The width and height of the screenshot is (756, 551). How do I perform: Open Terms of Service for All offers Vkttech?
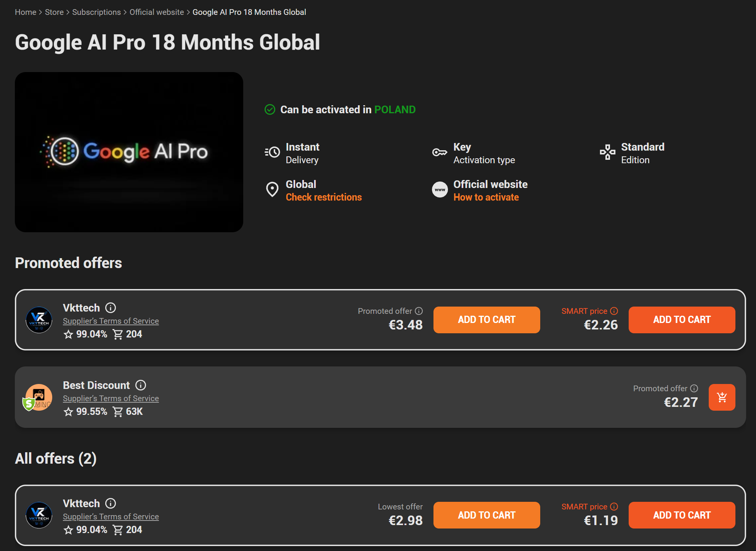click(111, 517)
